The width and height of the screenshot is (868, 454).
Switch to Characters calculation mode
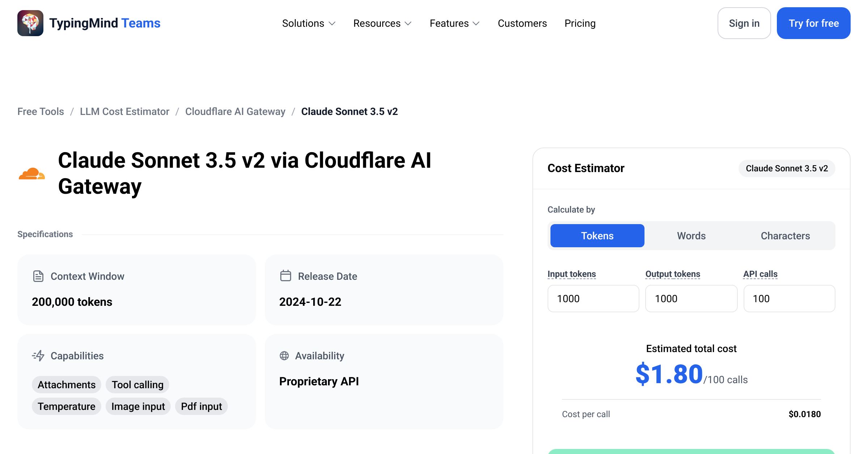click(786, 236)
